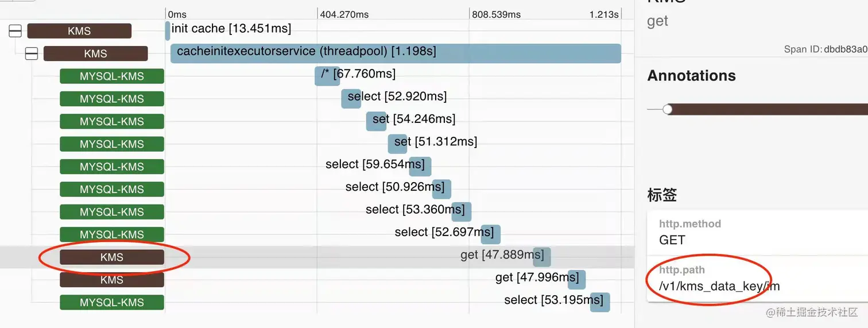Click the MYSQL-KMS label for select 53.360ms

[x=112, y=212]
